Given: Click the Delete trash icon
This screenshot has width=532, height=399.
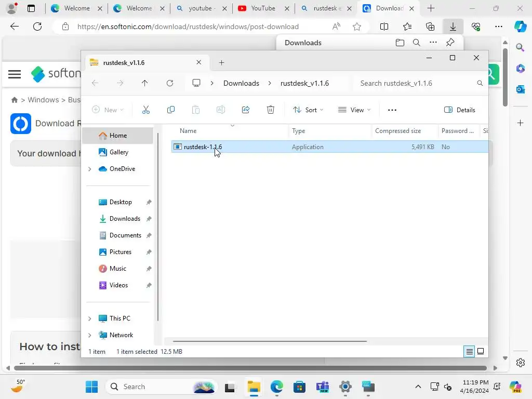Looking at the screenshot, I should click(270, 110).
